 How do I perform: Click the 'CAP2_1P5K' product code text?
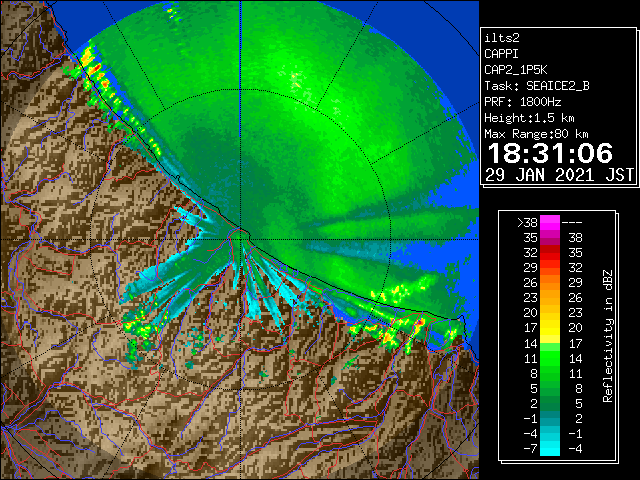pos(516,70)
